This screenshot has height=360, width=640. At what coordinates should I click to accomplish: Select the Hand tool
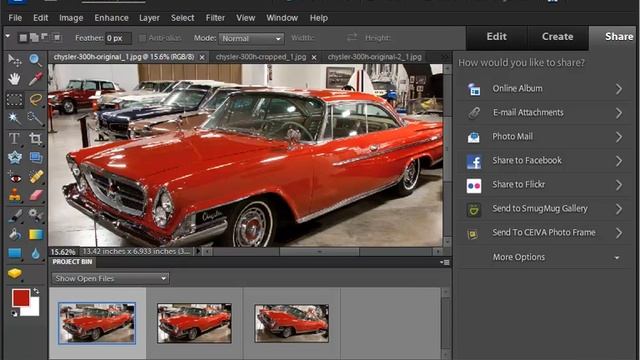coord(14,79)
